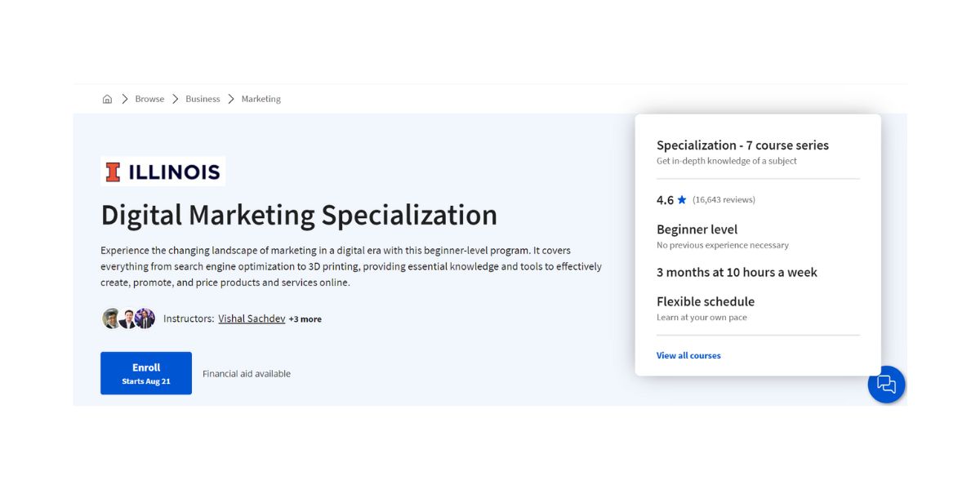This screenshot has height=490, width=980.
Task: Click the Digital Marketing Specialization title
Action: [x=299, y=215]
